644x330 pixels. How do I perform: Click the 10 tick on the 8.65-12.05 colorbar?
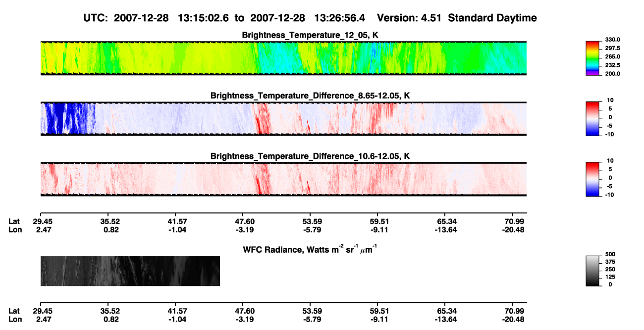(x=609, y=100)
